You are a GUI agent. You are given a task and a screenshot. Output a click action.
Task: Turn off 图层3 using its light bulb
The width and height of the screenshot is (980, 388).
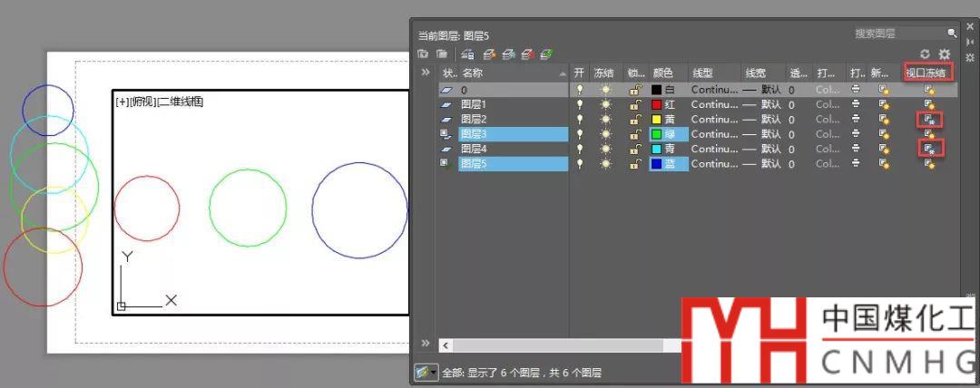[580, 133]
